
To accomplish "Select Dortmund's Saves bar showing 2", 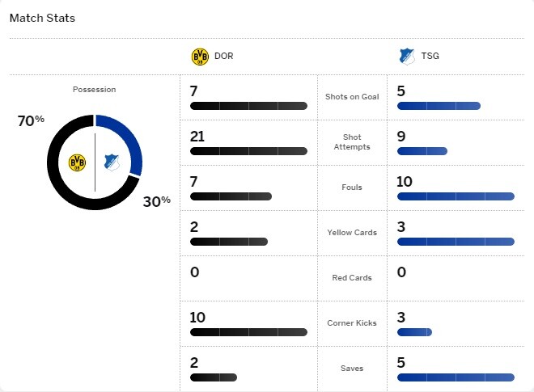I will [x=214, y=377].
